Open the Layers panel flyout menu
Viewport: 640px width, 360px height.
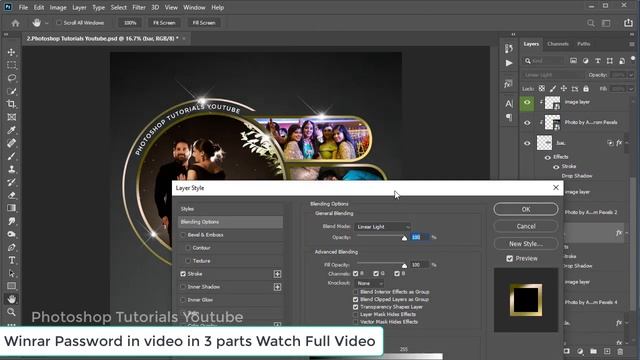pos(631,44)
